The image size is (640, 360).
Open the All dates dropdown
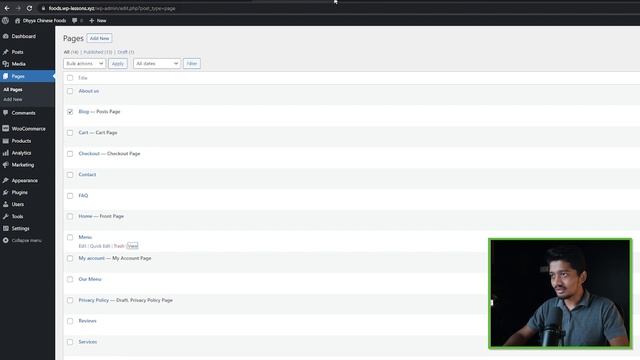(x=157, y=64)
